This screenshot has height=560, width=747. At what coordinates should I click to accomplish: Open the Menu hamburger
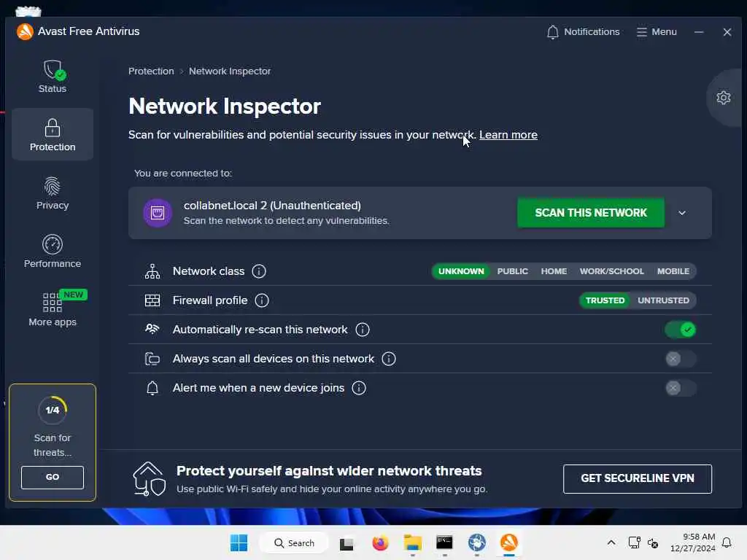(x=657, y=32)
